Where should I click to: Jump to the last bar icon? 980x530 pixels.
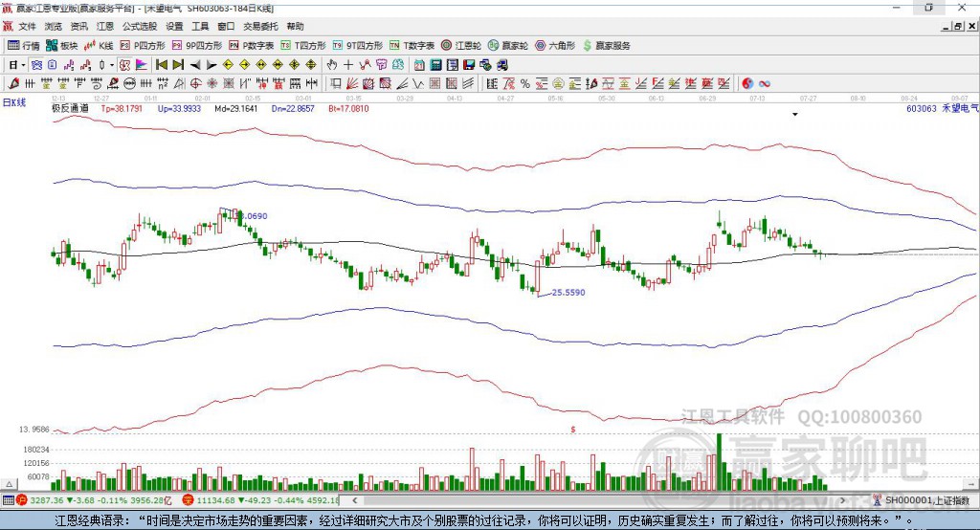178,65
